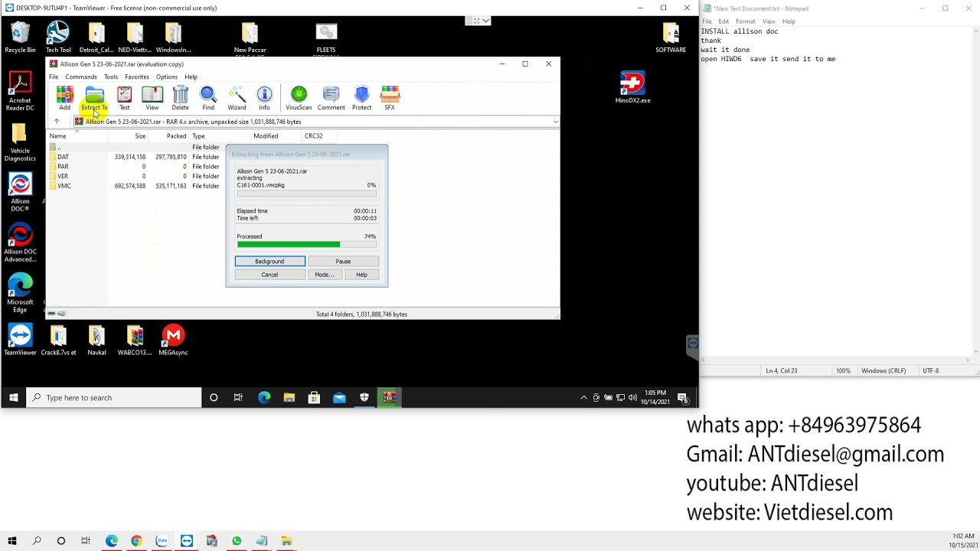Open Microsoft Store in the remote taskbar
The height and width of the screenshot is (551, 980).
tap(314, 398)
